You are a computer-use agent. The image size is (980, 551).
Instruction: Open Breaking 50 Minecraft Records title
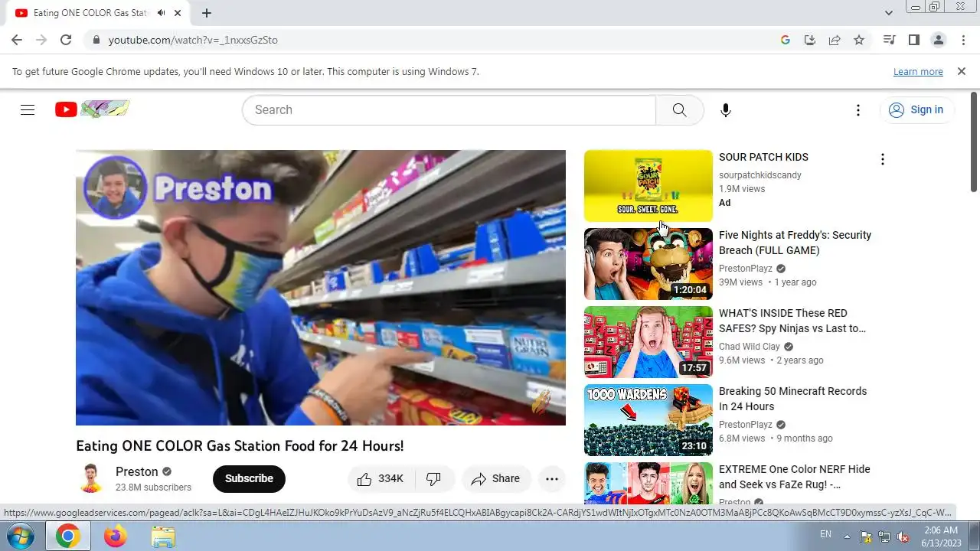click(792, 399)
